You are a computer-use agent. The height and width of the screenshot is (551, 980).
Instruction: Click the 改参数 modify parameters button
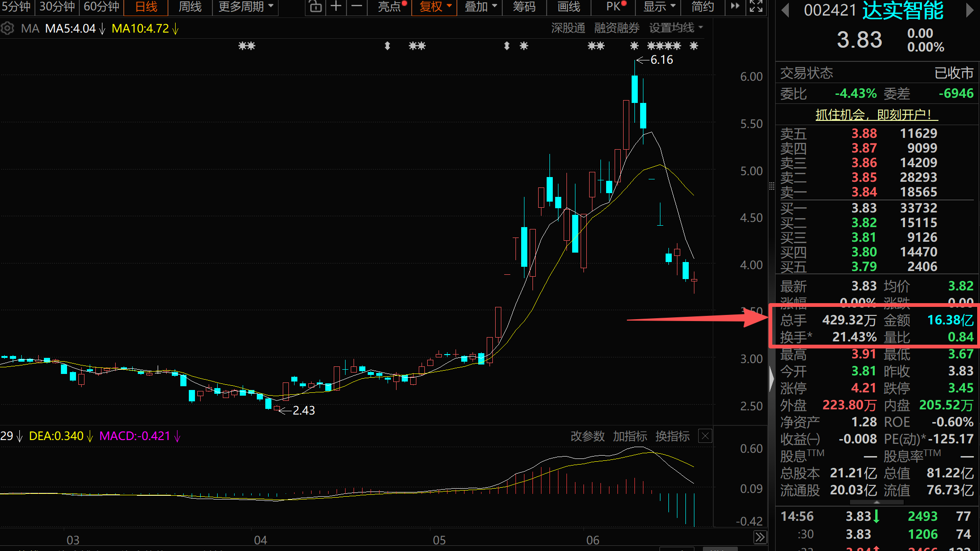(588, 436)
